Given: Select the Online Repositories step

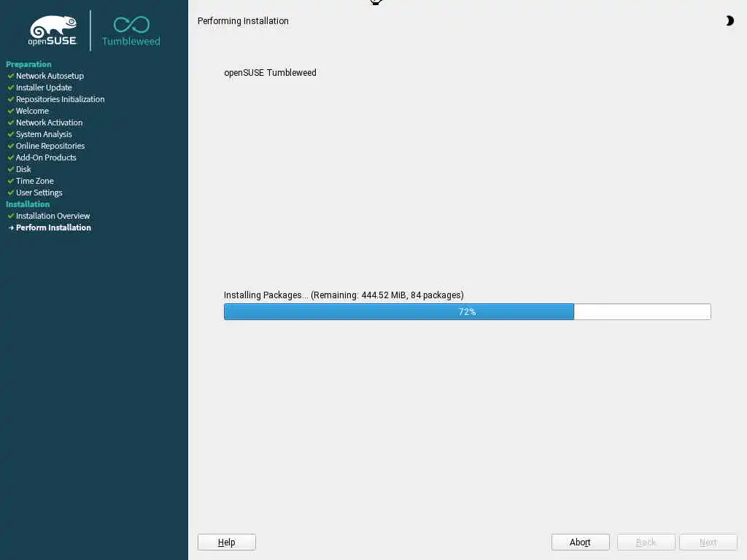Looking at the screenshot, I should 50,146.
